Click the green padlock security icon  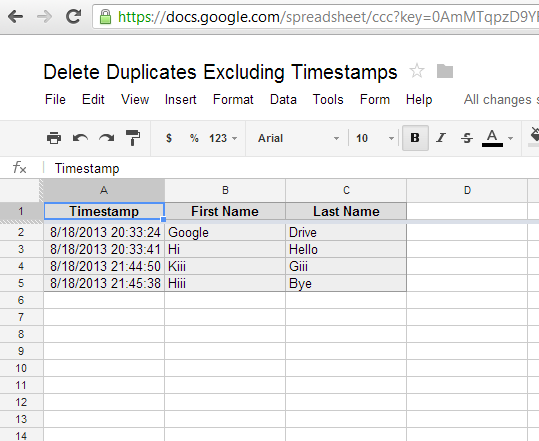point(106,17)
